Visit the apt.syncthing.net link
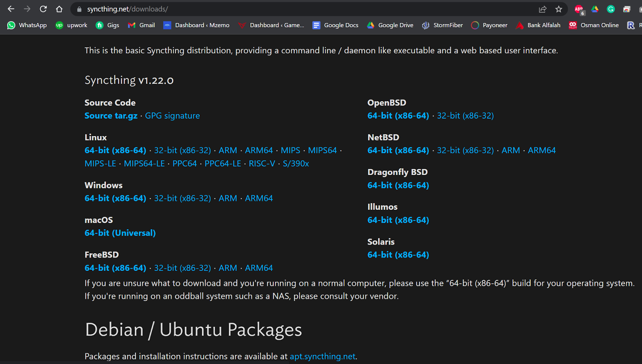 coord(323,356)
